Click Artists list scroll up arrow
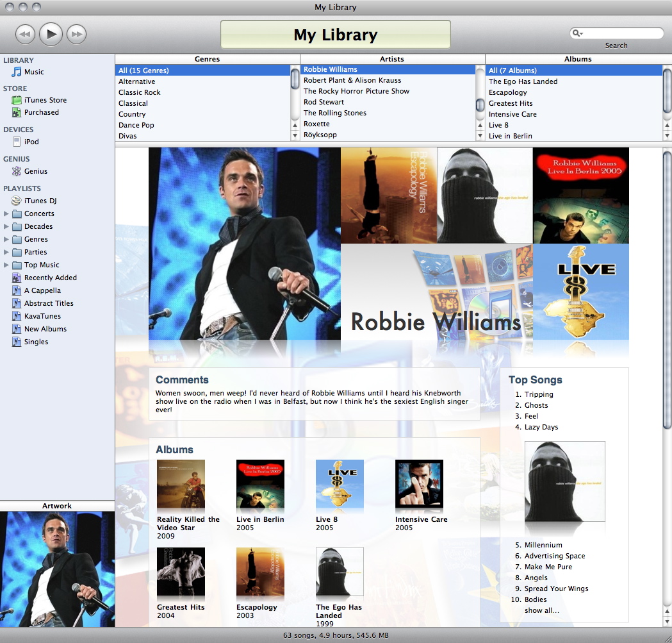Viewport: 672px width, 643px height. point(480,125)
